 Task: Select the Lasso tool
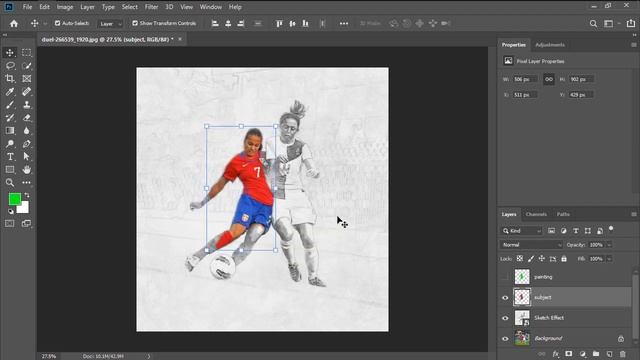pos(10,66)
